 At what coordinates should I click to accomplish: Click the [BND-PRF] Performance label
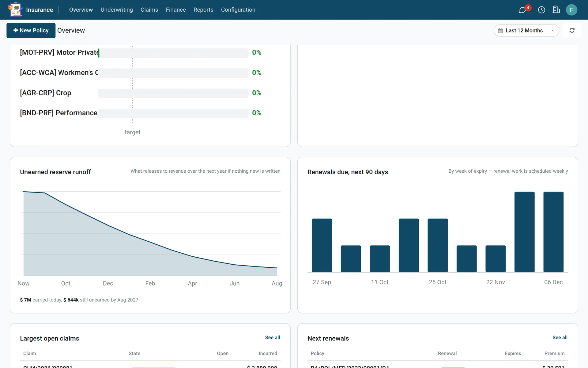point(59,113)
